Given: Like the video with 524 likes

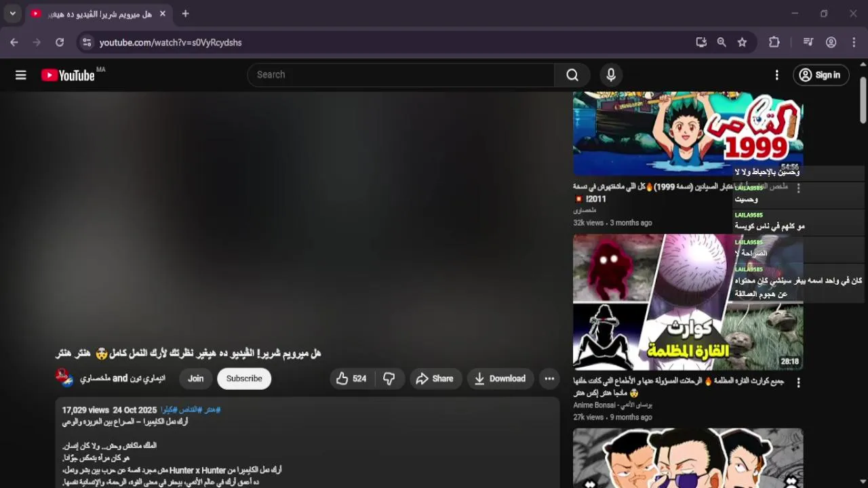Looking at the screenshot, I should tap(351, 379).
